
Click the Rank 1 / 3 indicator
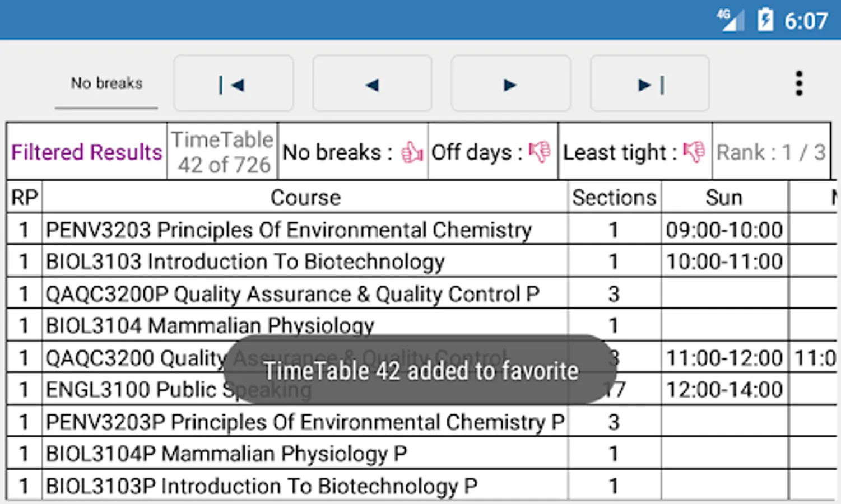click(771, 152)
